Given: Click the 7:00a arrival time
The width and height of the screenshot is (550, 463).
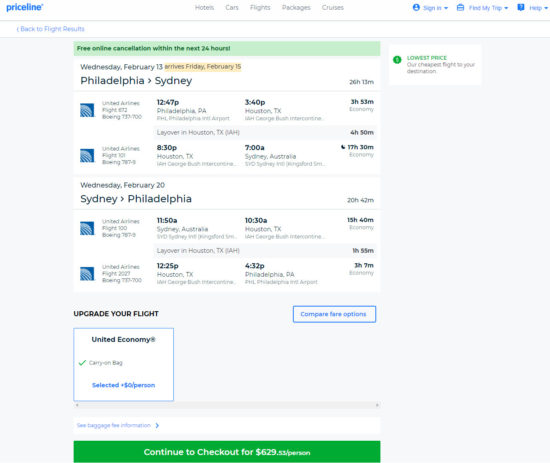Looking at the screenshot, I should point(255,148).
